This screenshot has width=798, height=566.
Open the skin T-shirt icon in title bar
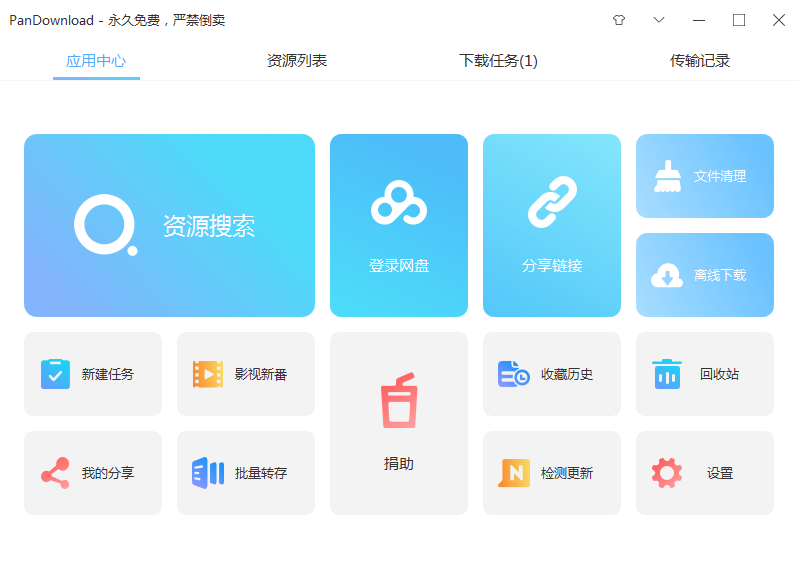(x=619, y=20)
